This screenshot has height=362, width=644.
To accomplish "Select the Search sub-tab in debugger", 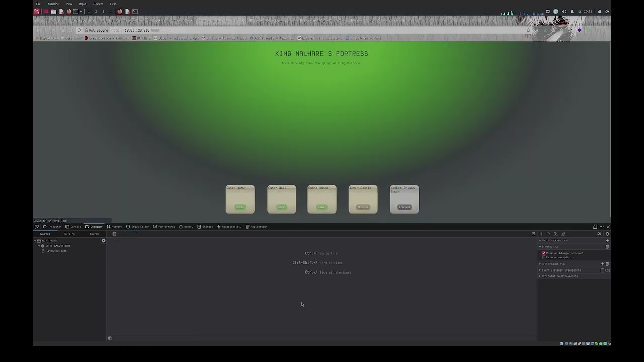I will (94, 234).
